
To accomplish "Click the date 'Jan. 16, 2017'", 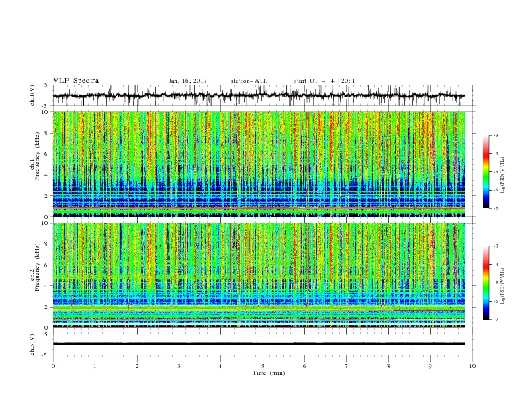I will pos(187,81).
